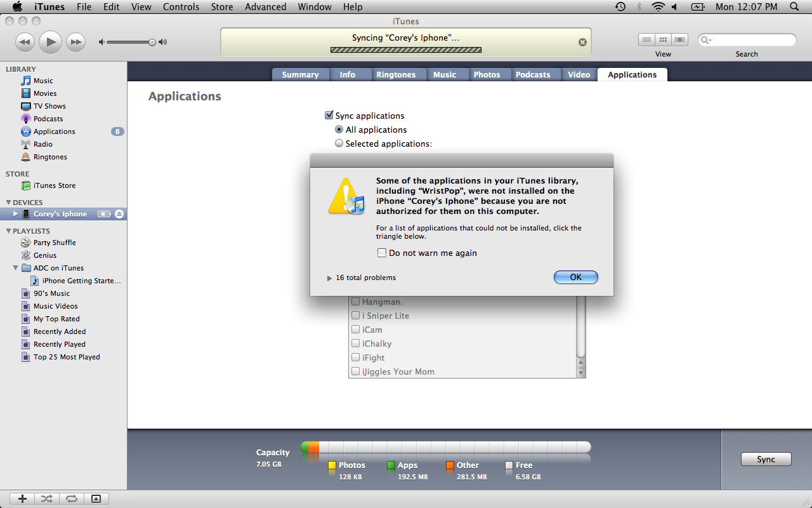
Task: Open Podcasts in sidebar
Action: point(48,119)
